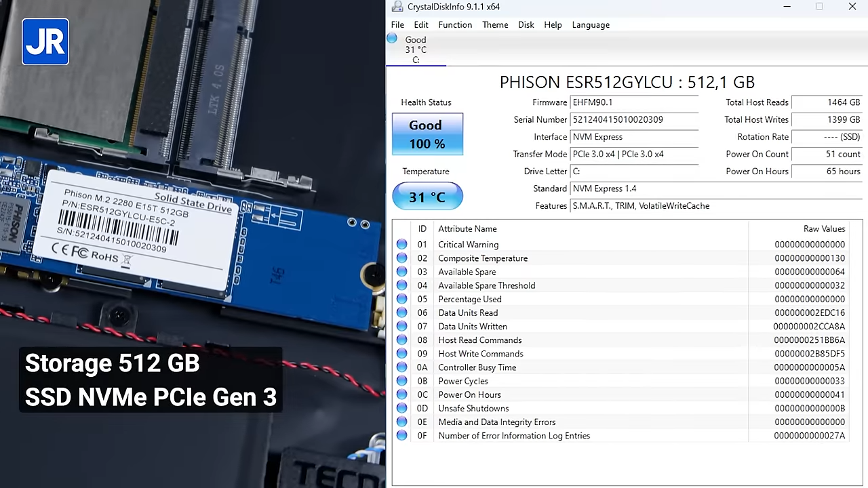The image size is (868, 488).
Task: Click the status orb for Unsafe Shutdowns
Action: tap(402, 409)
